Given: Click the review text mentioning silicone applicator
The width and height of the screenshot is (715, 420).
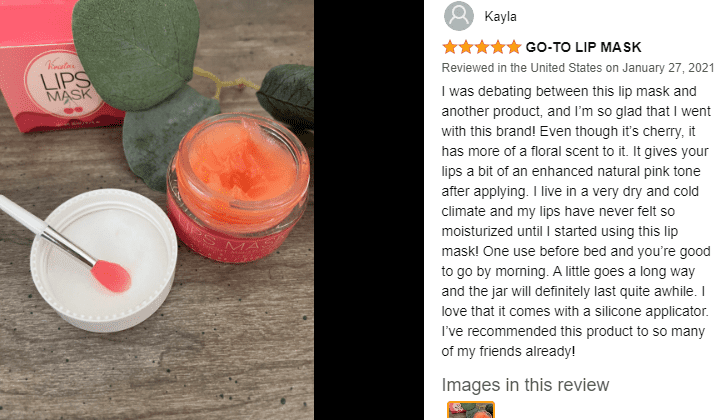Looking at the screenshot, I should [575, 311].
